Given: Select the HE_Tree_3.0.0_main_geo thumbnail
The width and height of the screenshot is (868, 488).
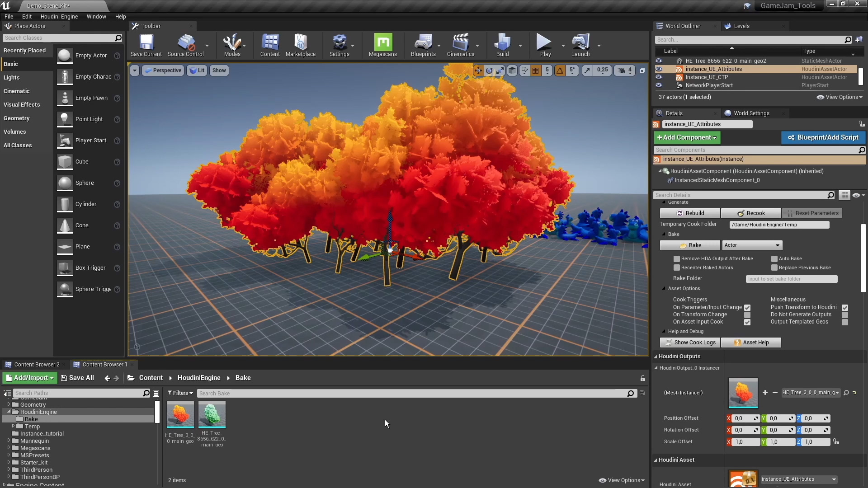Looking at the screenshot, I should click(180, 415).
